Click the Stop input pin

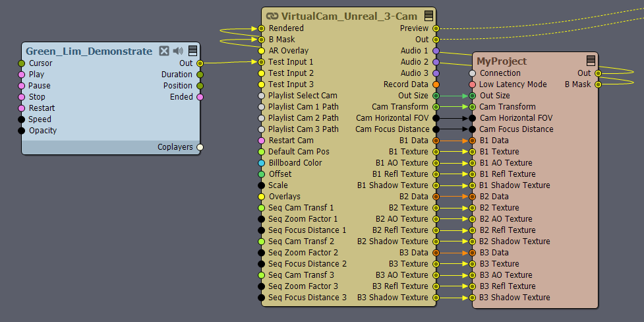tap(21, 97)
